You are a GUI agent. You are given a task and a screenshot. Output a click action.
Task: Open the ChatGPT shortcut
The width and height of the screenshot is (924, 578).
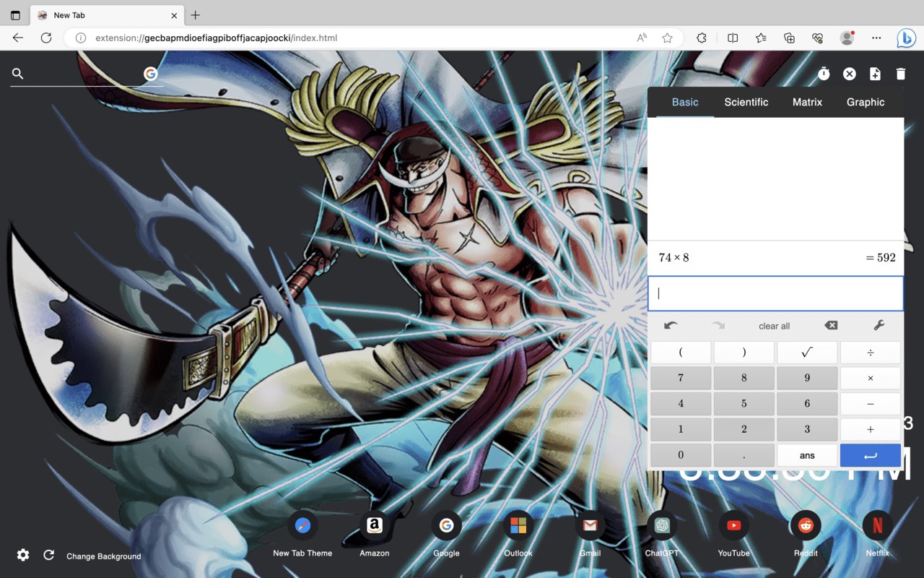tap(662, 534)
